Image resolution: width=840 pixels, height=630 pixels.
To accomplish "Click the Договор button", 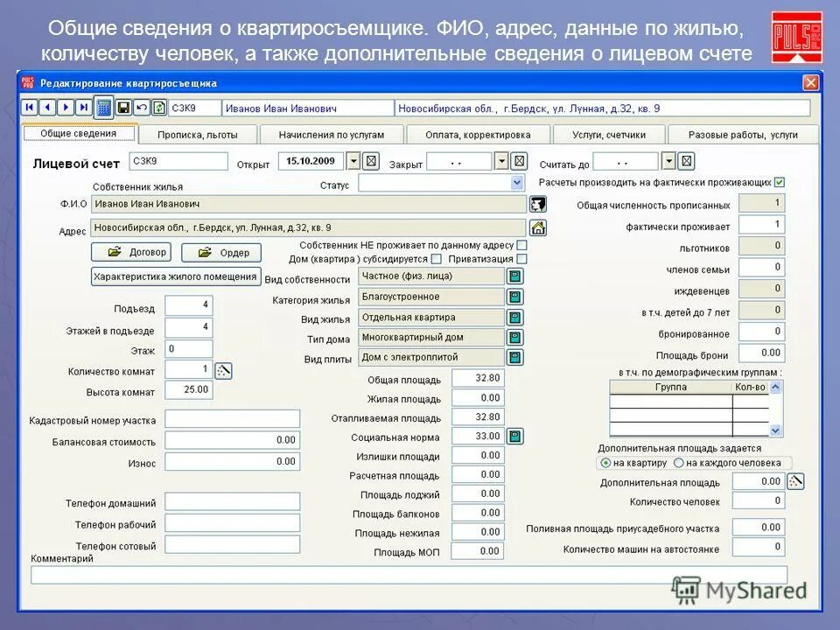I will click(131, 252).
